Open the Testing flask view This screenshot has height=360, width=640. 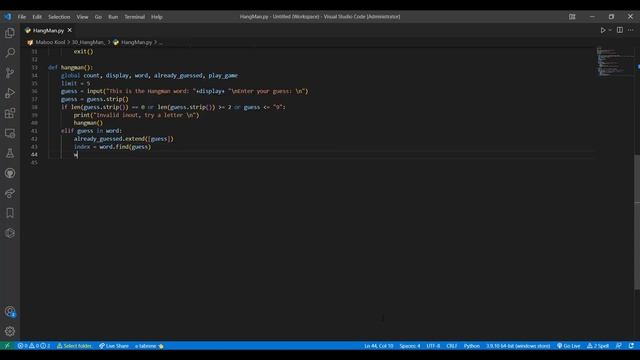(x=10, y=153)
